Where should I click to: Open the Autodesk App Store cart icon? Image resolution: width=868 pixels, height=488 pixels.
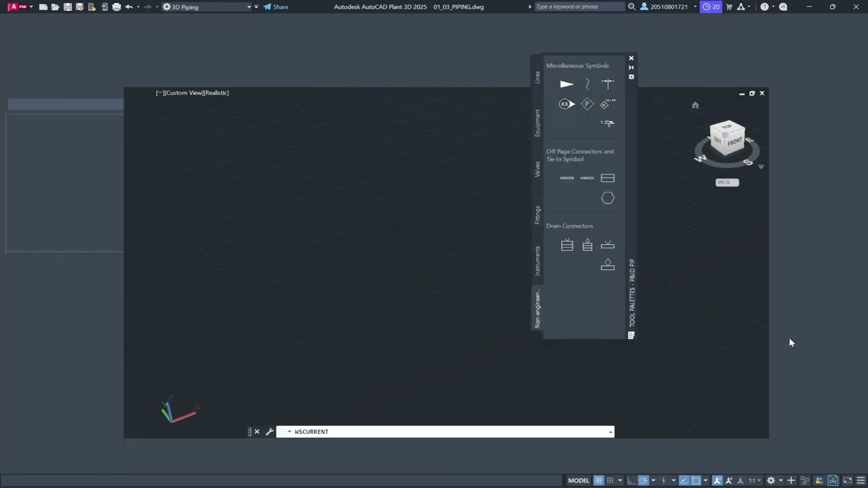point(730,7)
